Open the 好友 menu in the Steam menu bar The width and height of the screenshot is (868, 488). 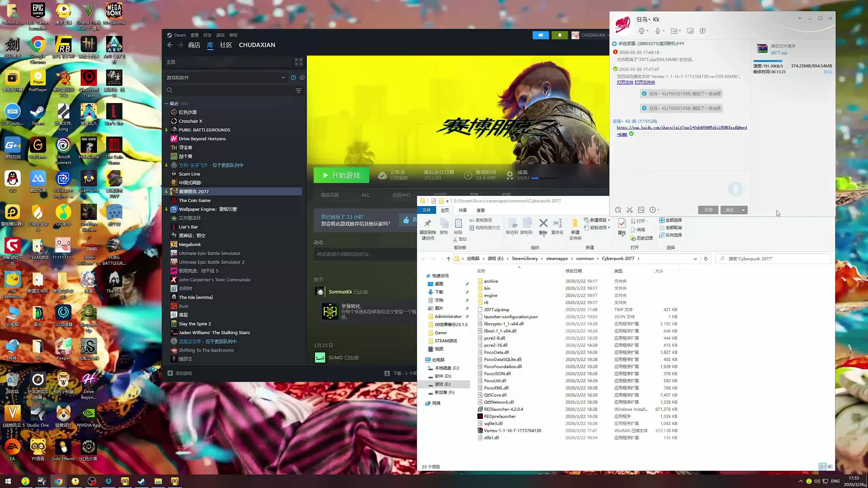click(207, 35)
